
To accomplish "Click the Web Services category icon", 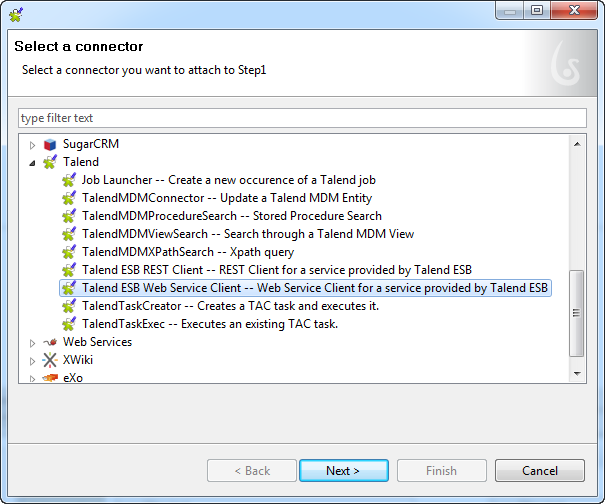I will coord(50,342).
